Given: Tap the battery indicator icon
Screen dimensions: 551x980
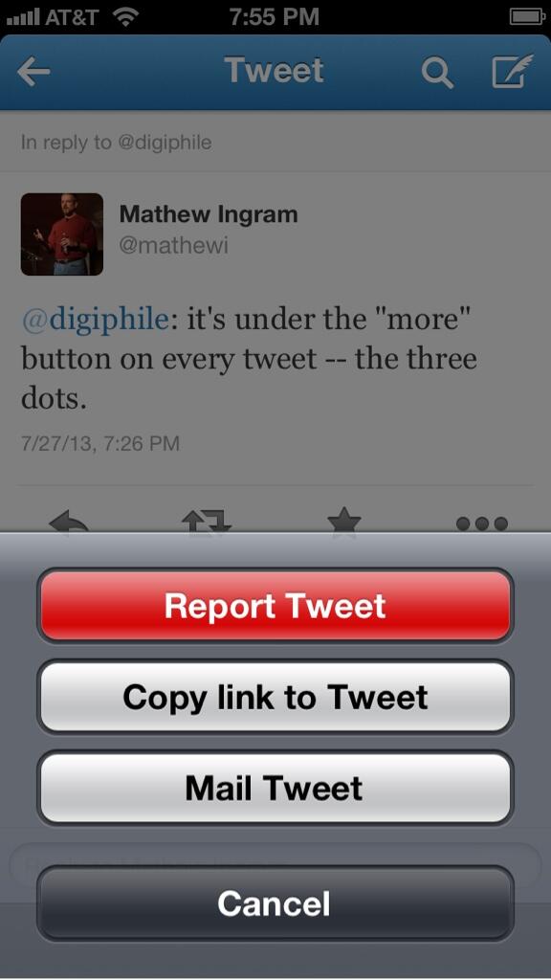Looking at the screenshot, I should tap(527, 17).
